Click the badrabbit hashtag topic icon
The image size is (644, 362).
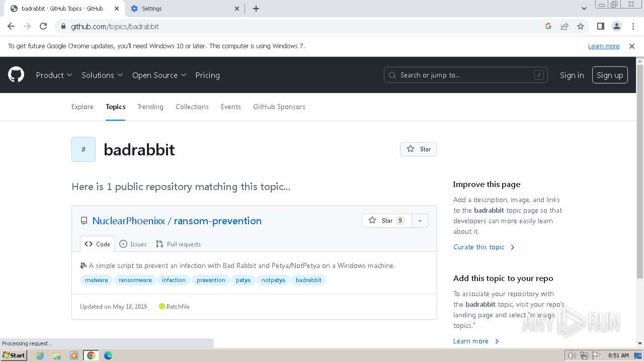point(84,149)
